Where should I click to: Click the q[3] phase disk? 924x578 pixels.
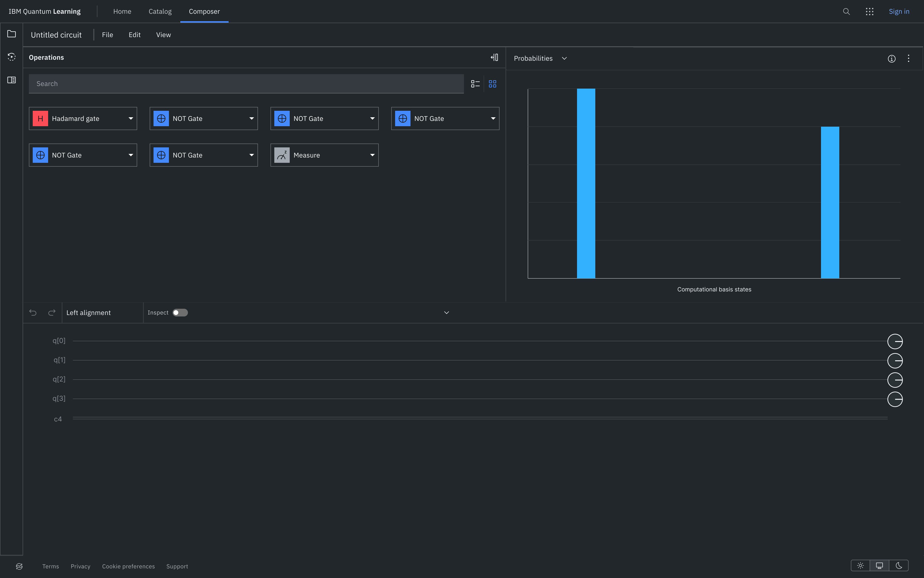895,399
